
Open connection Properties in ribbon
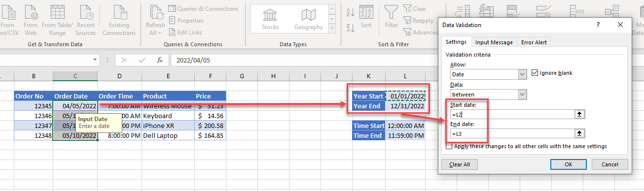coord(186,21)
